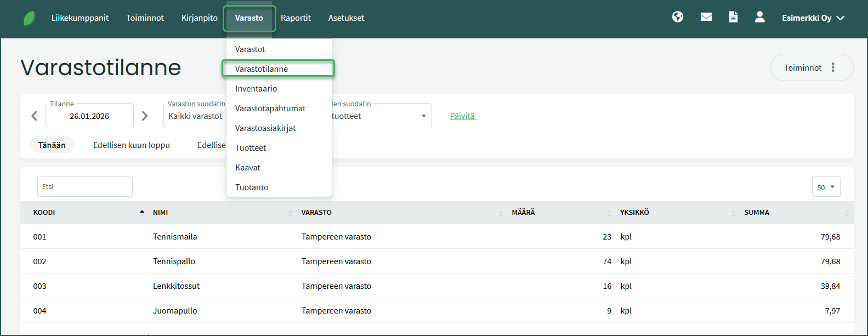Expand the product filter dropdown arrow
This screenshot has height=336, width=868.
[x=423, y=116]
